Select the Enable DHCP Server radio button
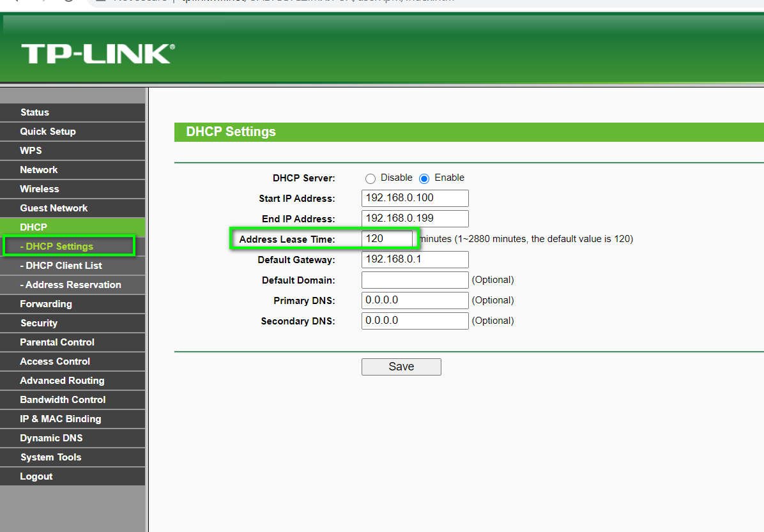 coord(424,179)
